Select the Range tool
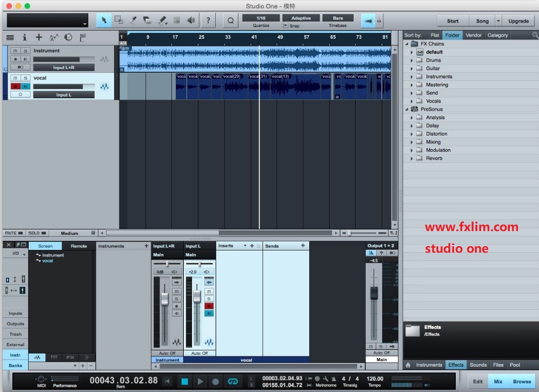Viewport: 539px width, 392px height. coord(118,21)
